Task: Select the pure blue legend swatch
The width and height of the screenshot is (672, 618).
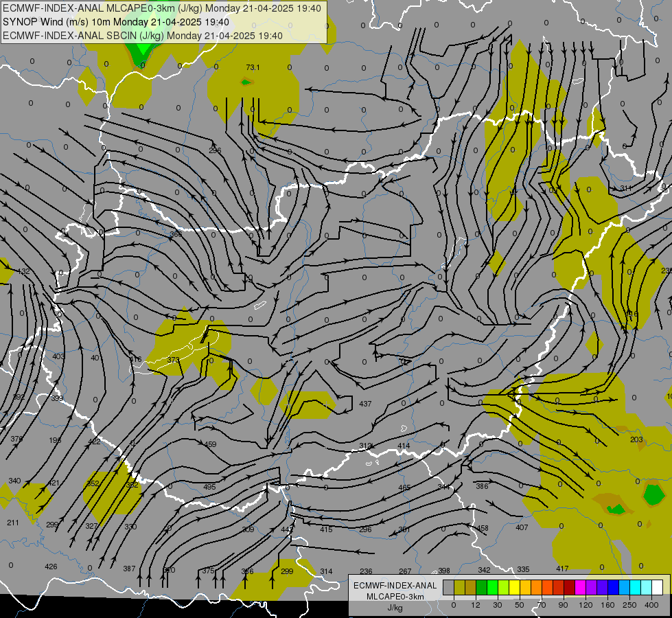Action: (x=613, y=588)
